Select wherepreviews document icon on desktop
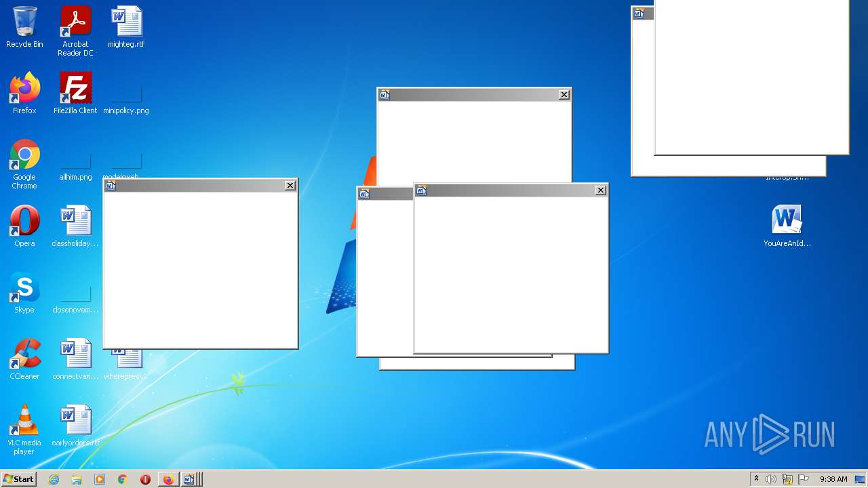The height and width of the screenshot is (488, 868). coord(126,366)
